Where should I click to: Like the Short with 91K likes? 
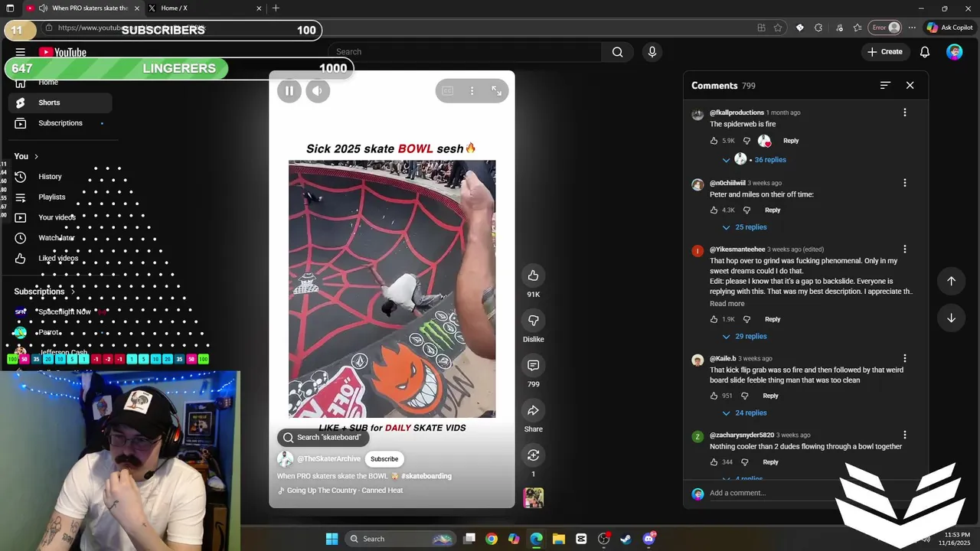[x=533, y=275]
